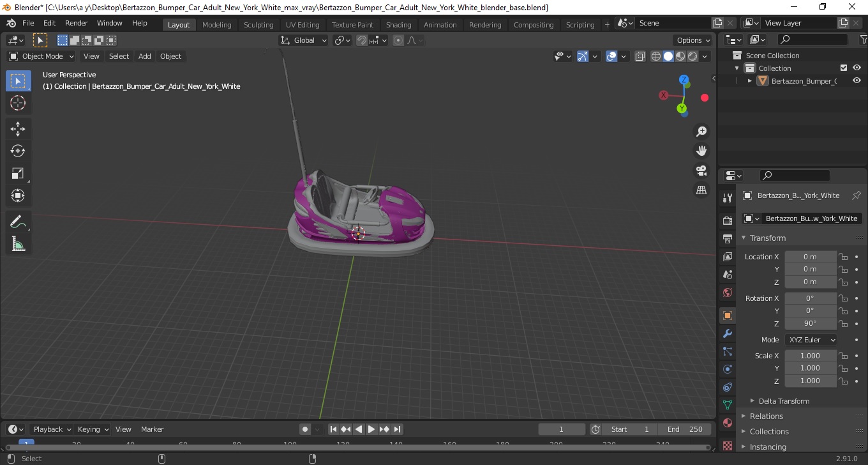868x465 pixels.
Task: Hide Collection using its eye icon
Action: coord(857,68)
